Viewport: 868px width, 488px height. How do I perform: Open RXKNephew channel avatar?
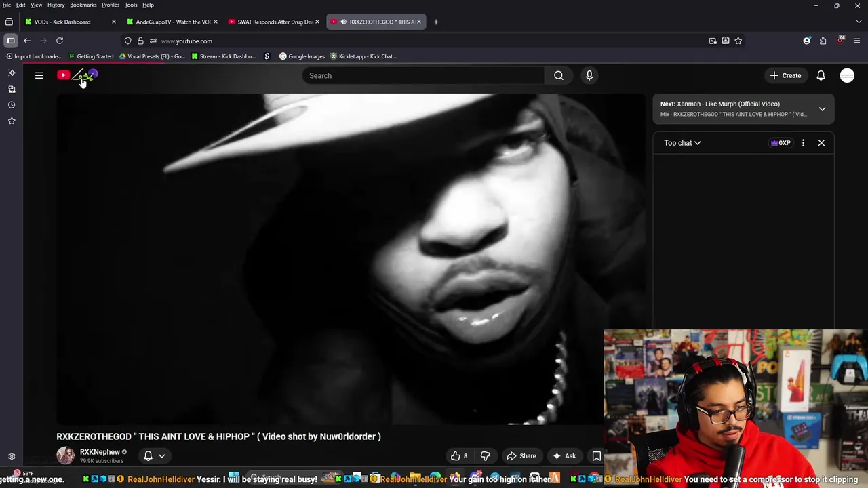coord(66,455)
